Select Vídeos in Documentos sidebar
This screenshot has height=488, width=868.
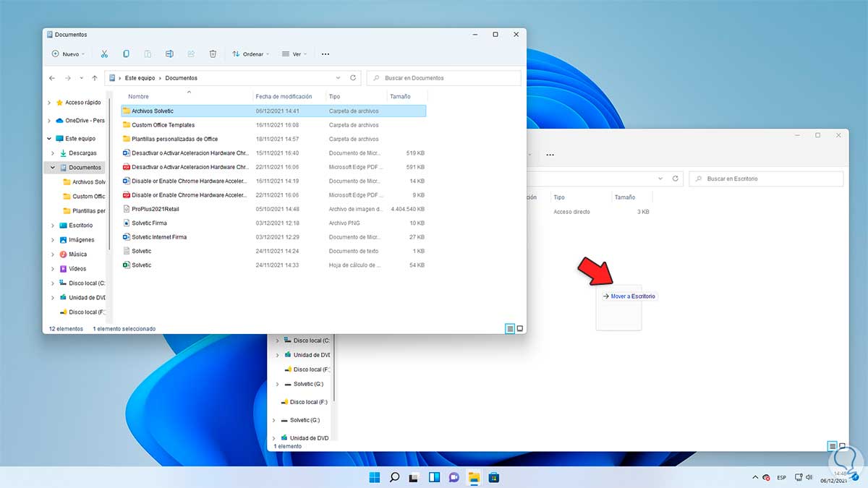[x=77, y=269]
